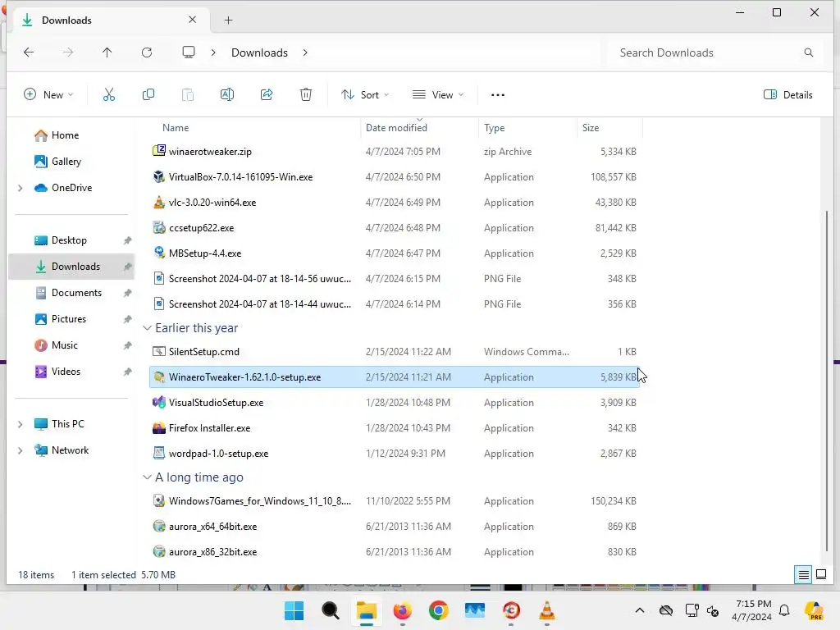The width and height of the screenshot is (840, 630).
Task: Open the View dropdown menu
Action: (438, 95)
